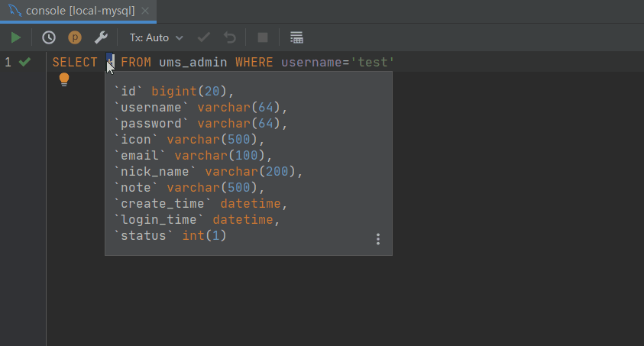Click the WHERE keyword in query
Viewport: 644px width, 346px height.
point(254,62)
